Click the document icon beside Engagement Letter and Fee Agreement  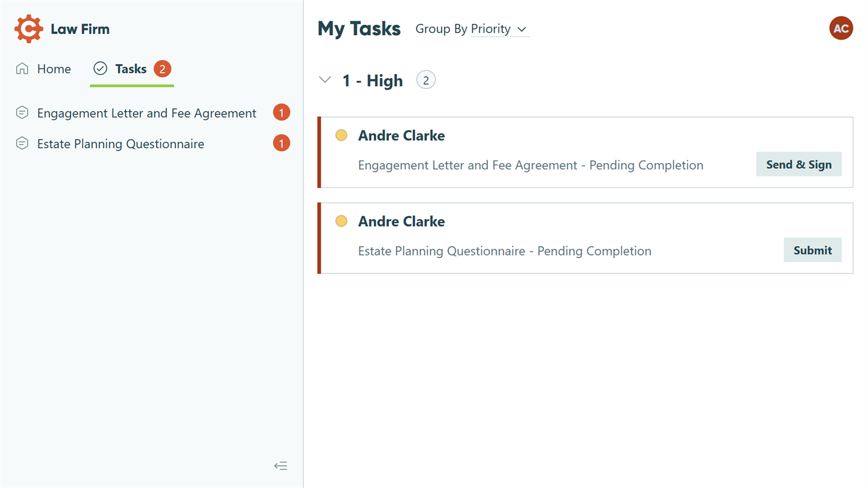(x=22, y=112)
